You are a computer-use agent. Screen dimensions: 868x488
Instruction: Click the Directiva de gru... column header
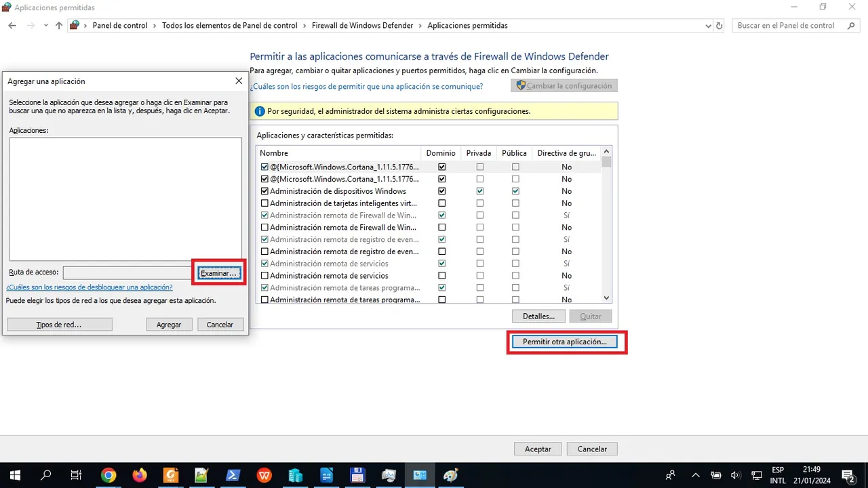(x=566, y=153)
